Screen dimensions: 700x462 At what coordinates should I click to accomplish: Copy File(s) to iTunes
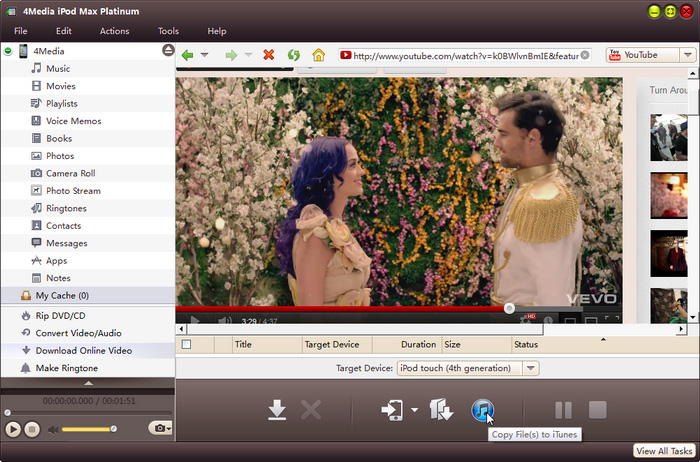coord(482,410)
